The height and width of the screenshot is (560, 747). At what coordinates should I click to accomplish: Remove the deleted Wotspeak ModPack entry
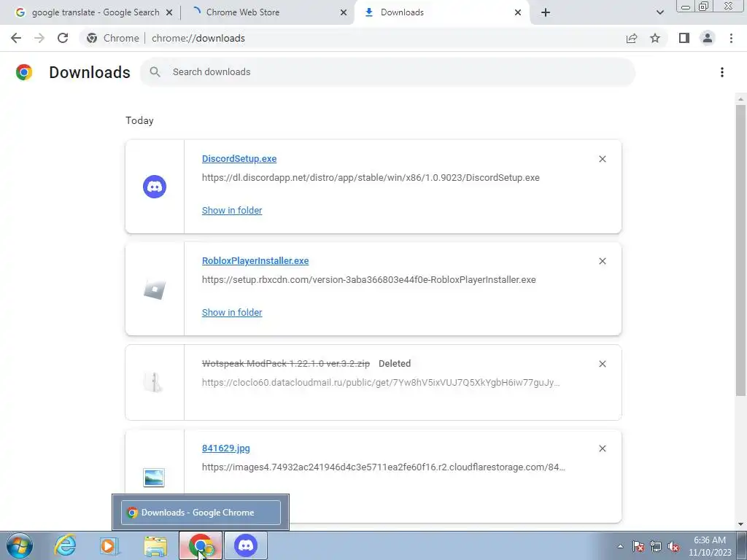pos(602,364)
